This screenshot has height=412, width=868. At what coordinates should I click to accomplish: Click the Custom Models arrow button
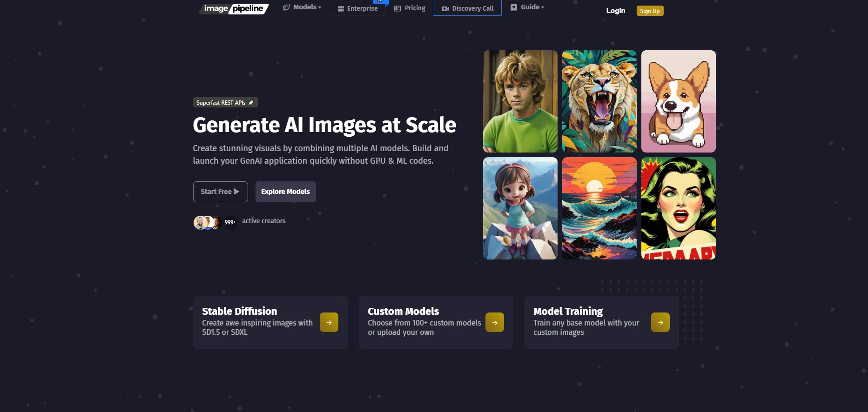[x=495, y=322]
